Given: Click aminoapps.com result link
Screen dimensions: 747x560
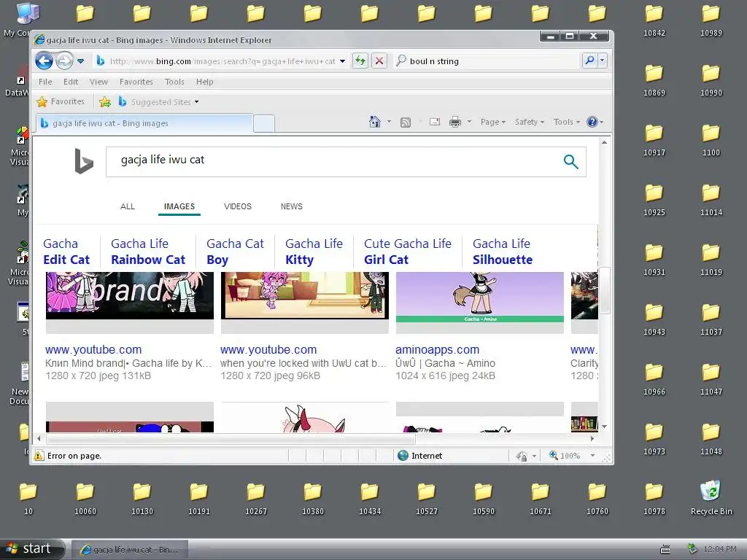Looking at the screenshot, I should coord(438,349).
